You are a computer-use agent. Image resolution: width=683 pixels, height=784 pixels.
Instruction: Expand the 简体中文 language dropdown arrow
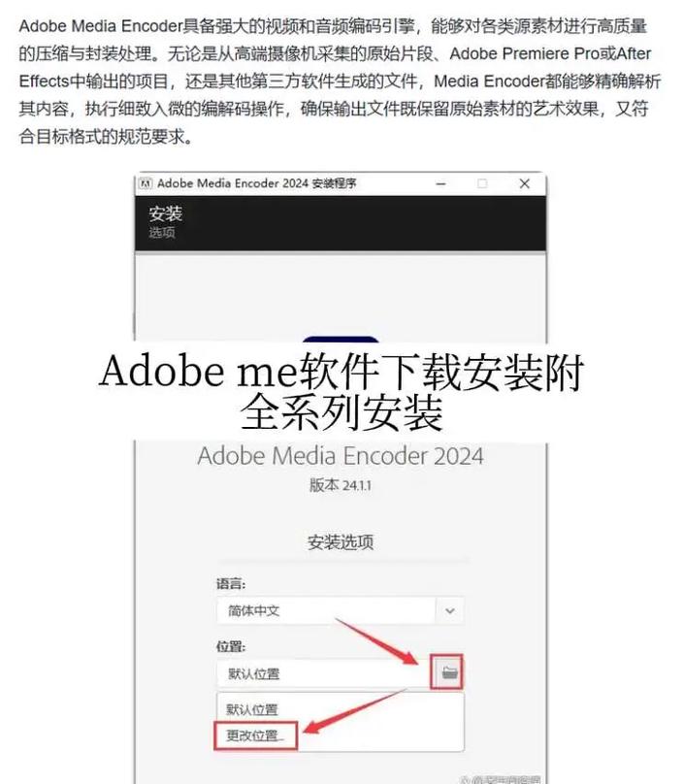449,610
